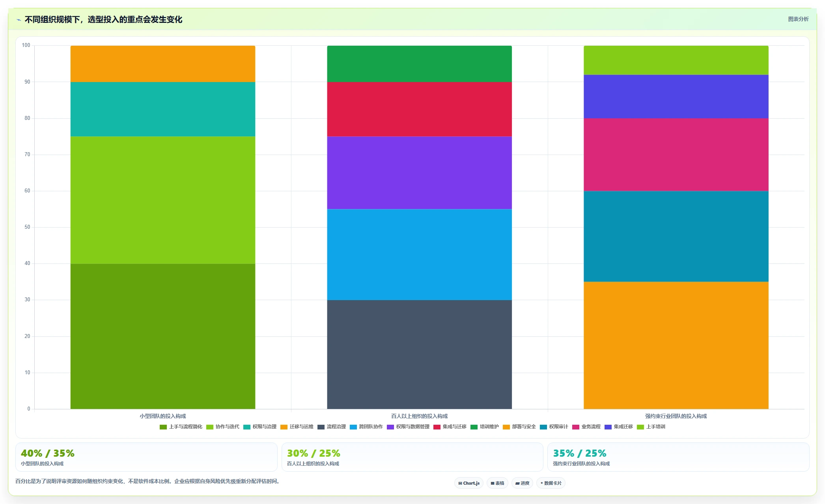The height and width of the screenshot is (504, 825).
Task: Select the dark cyan 权限审计 bar segment
Action: pos(676,237)
